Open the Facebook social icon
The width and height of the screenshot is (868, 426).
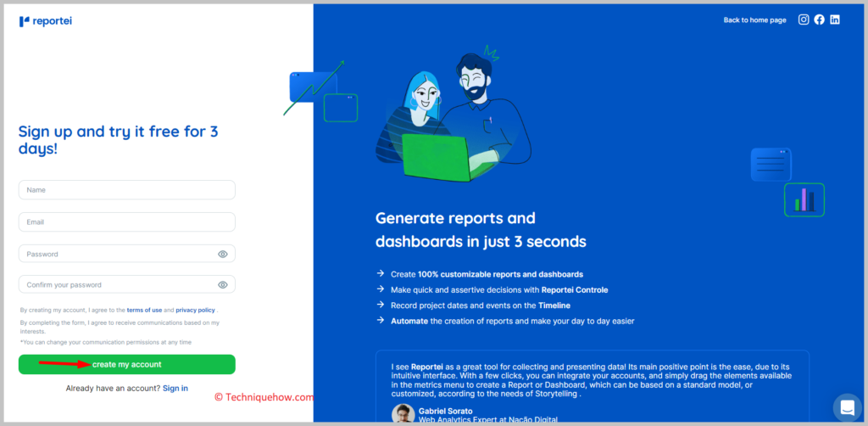820,20
